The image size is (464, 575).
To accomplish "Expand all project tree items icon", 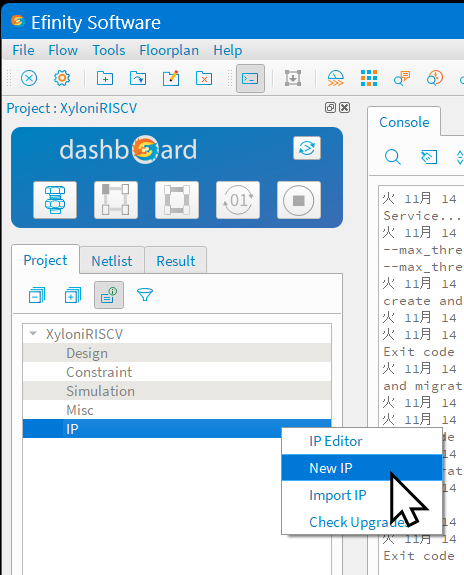I will click(x=73, y=295).
